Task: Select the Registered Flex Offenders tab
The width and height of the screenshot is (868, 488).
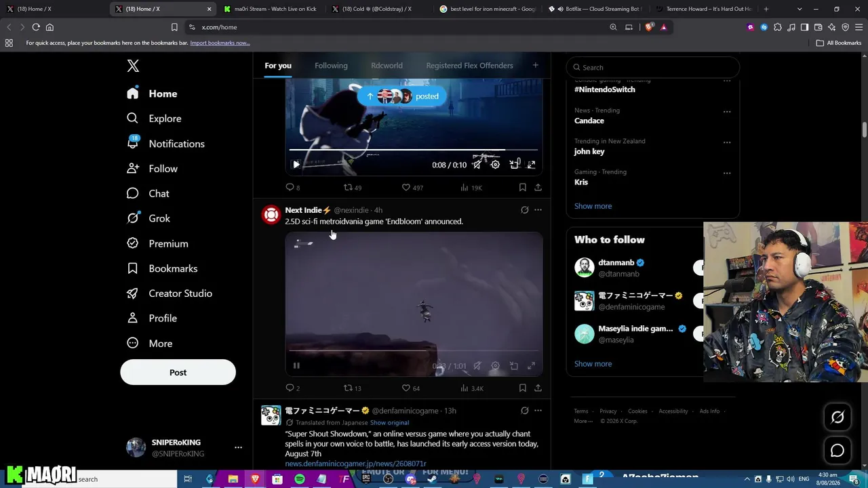Action: pyautogui.click(x=469, y=66)
